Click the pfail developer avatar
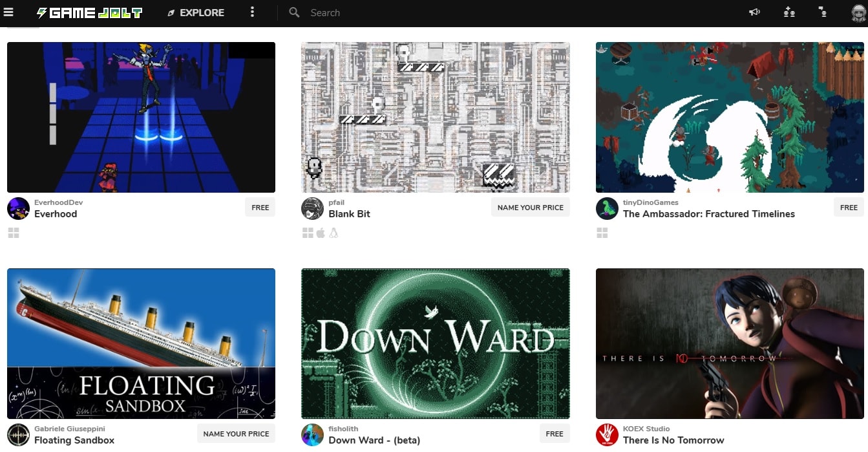Image resolution: width=868 pixels, height=452 pixels. [312, 208]
